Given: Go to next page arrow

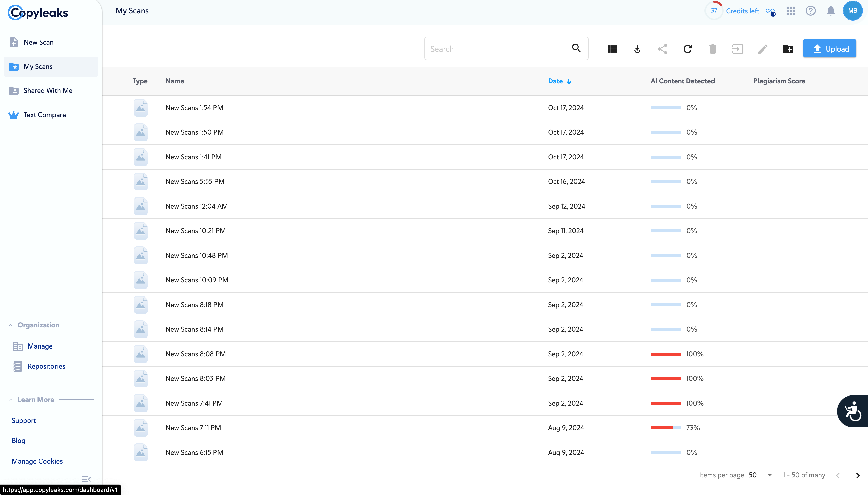Looking at the screenshot, I should (857, 475).
